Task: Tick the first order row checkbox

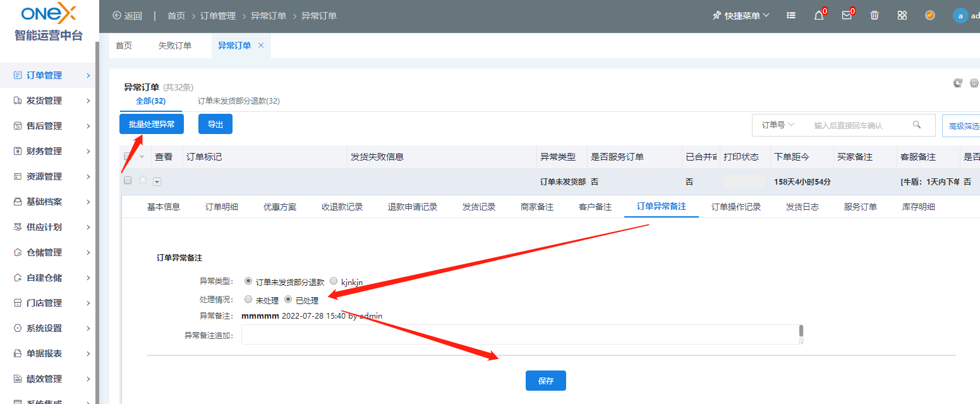Action: tap(128, 180)
